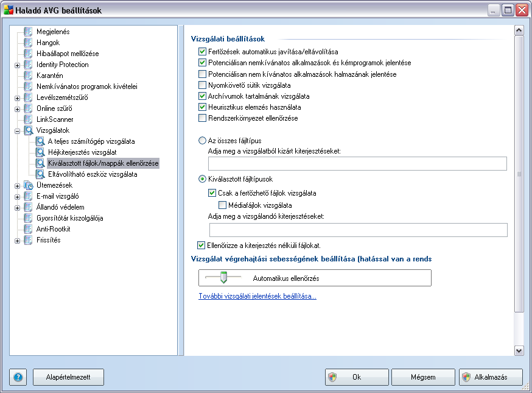Open help with the question mark button

(18, 377)
